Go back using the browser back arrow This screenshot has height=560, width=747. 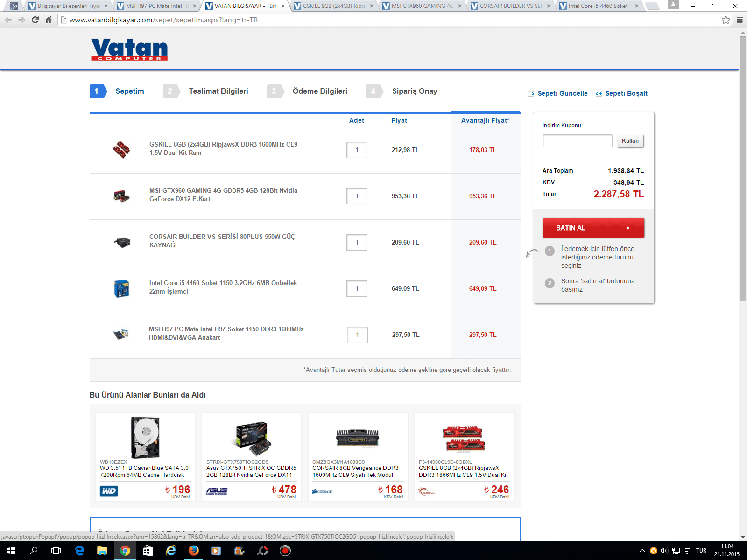pyautogui.click(x=8, y=20)
